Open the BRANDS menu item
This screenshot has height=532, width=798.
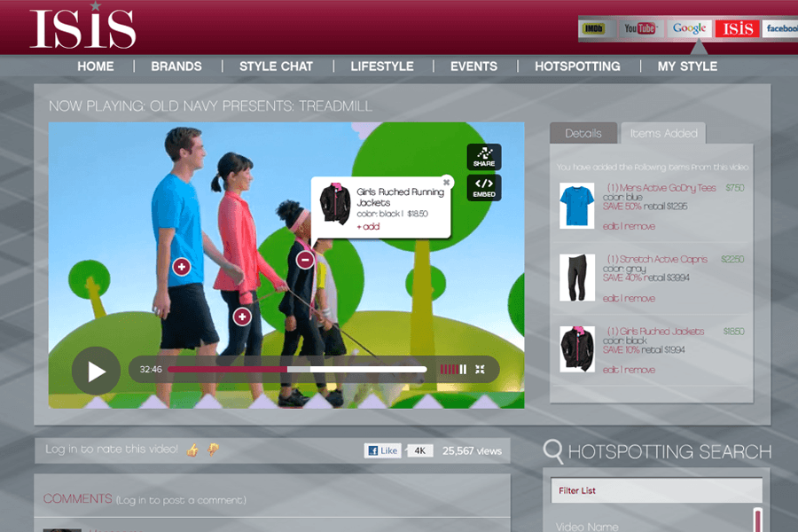coord(176,66)
